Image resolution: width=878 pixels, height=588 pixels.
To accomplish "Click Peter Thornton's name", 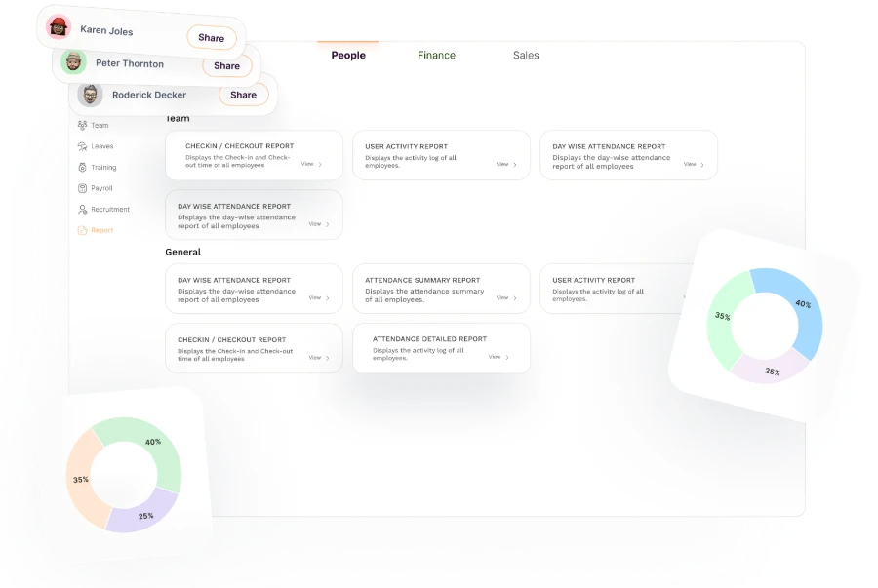I will pyautogui.click(x=130, y=63).
